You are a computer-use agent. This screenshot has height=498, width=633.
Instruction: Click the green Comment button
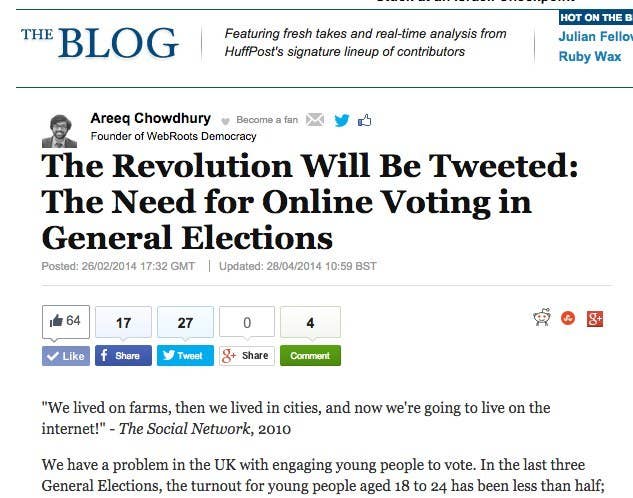[310, 356]
